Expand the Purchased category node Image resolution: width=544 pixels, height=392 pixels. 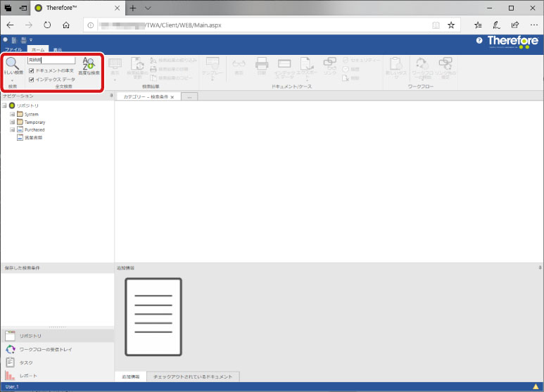click(x=12, y=129)
